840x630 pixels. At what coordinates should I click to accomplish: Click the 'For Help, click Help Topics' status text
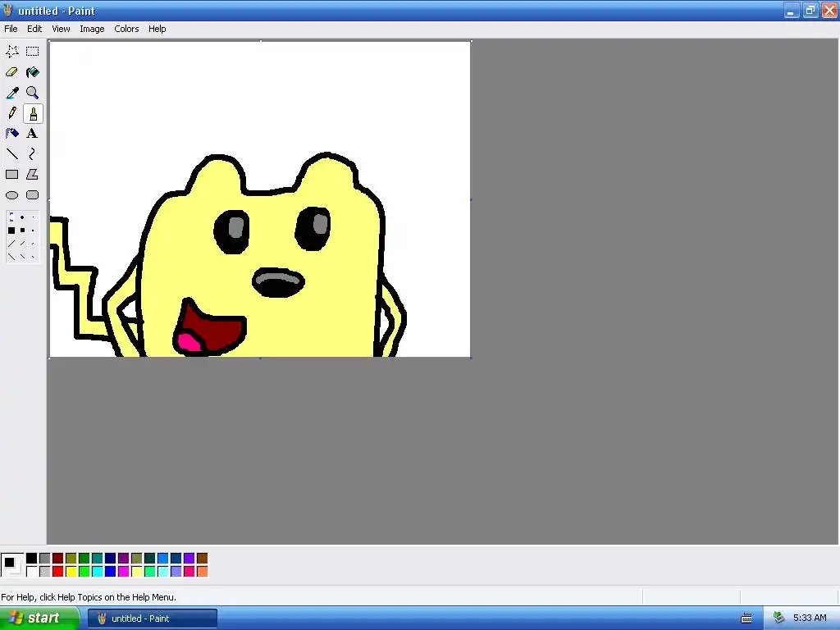89,597
